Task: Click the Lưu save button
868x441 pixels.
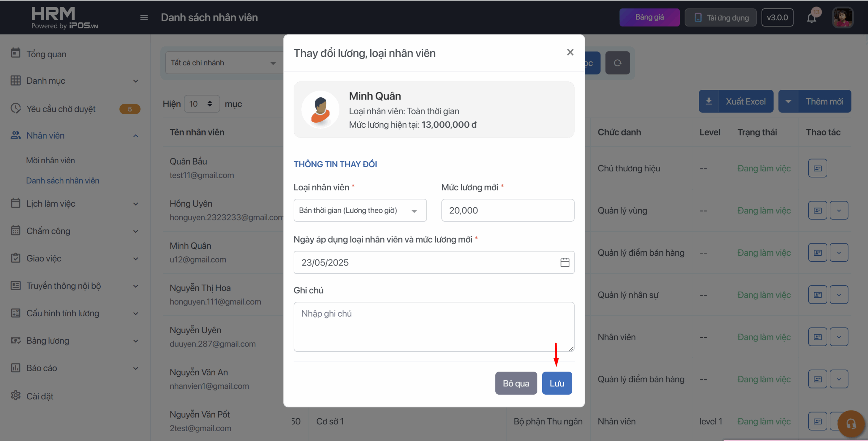Action: tap(557, 383)
